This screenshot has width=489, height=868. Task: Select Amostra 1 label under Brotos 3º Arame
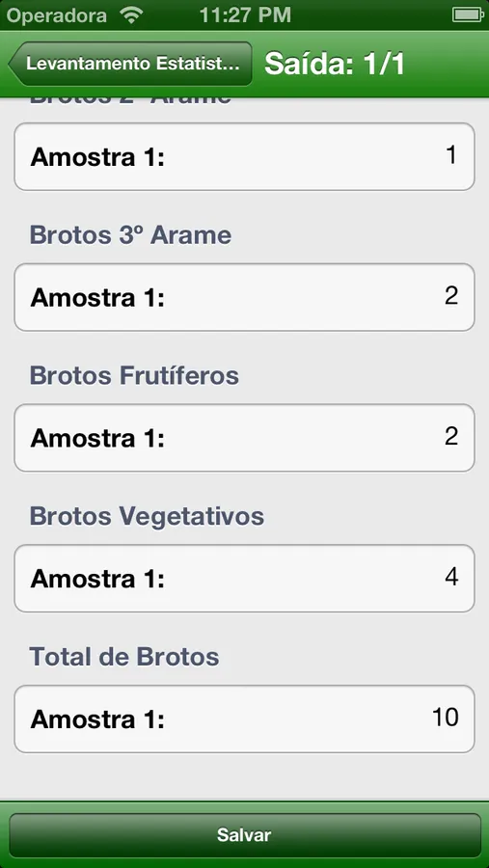97,298
